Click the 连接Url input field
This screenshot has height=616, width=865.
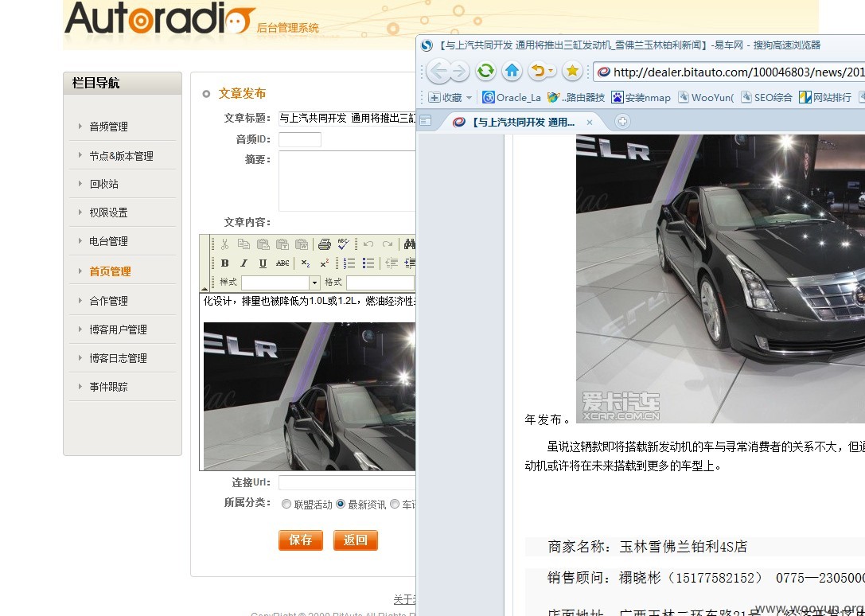click(x=347, y=482)
